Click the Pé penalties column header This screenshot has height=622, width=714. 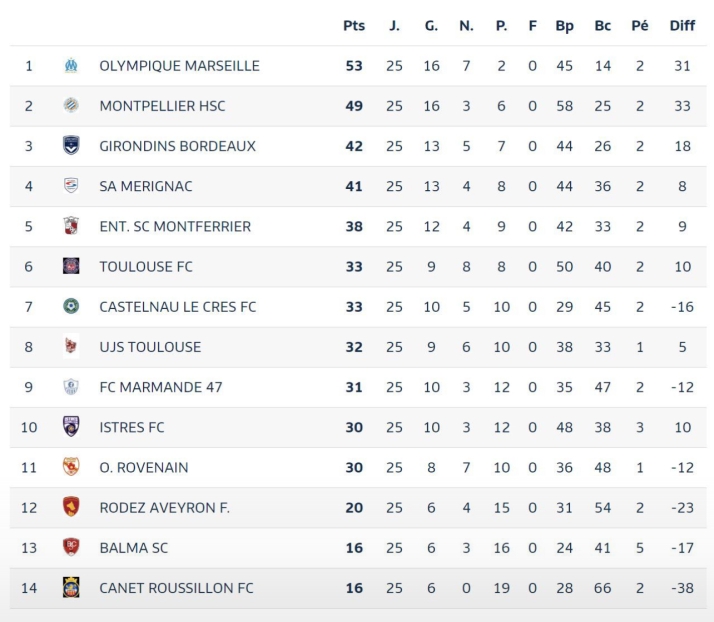tap(640, 26)
